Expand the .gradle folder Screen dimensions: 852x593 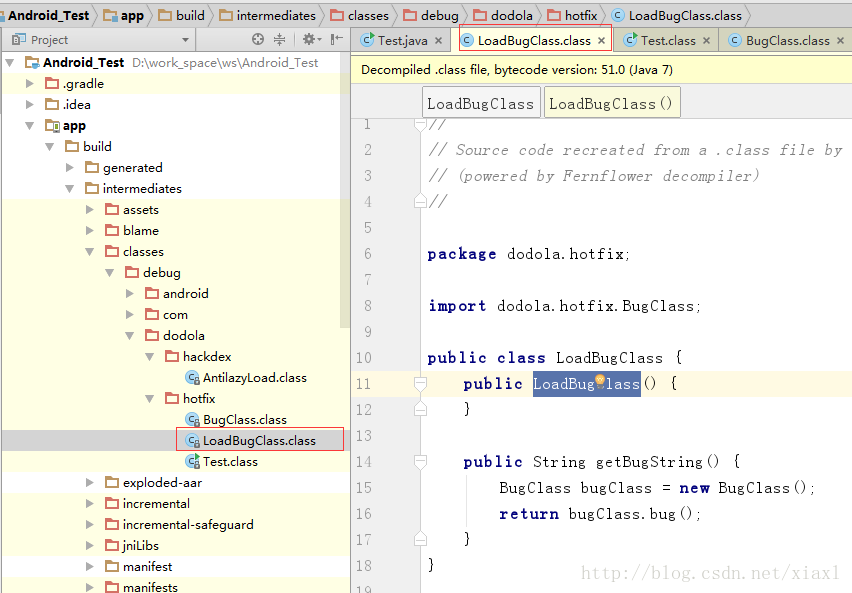click(x=30, y=84)
